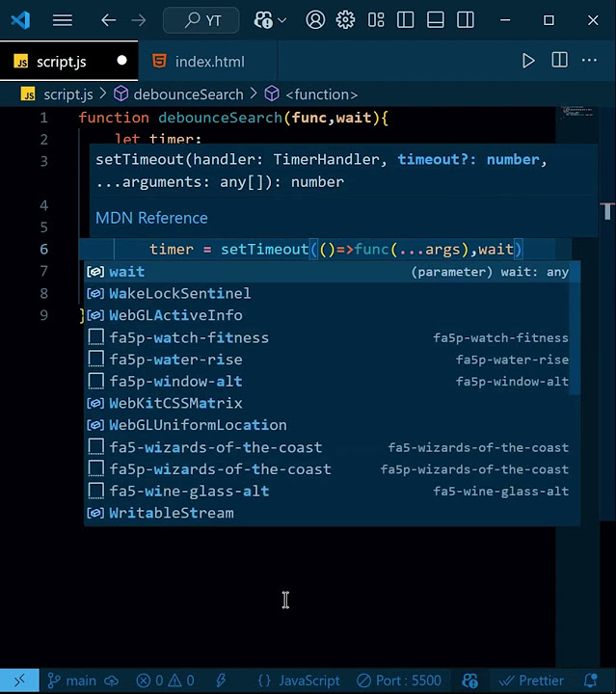Open the hamburger application menu
The width and height of the screenshot is (616, 694).
[63, 20]
